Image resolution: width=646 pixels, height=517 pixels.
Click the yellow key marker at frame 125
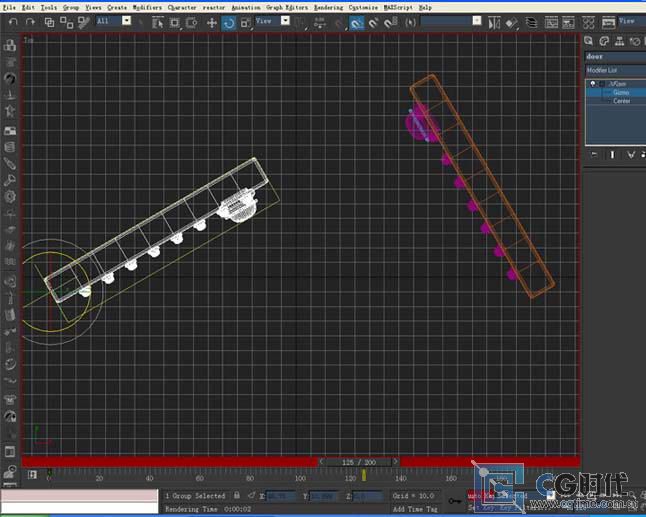pos(364,475)
